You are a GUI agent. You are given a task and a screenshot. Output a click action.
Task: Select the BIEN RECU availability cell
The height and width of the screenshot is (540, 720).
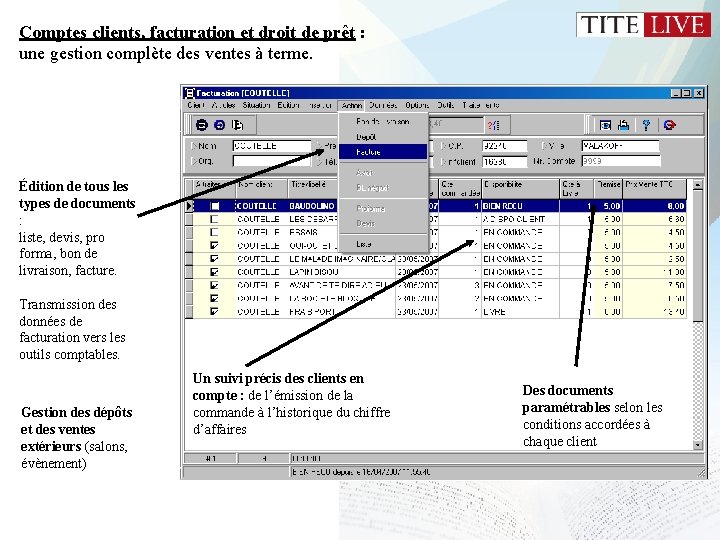[x=521, y=206]
